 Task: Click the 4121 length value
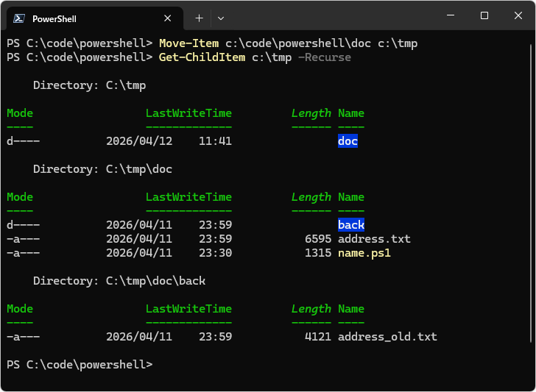(318, 337)
